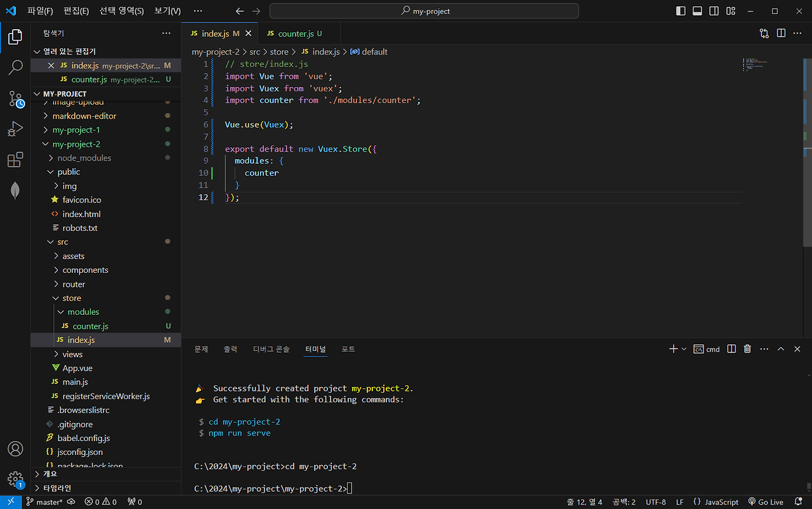The height and width of the screenshot is (509, 812).
Task: Open the Run and Debug view
Action: tap(15, 129)
